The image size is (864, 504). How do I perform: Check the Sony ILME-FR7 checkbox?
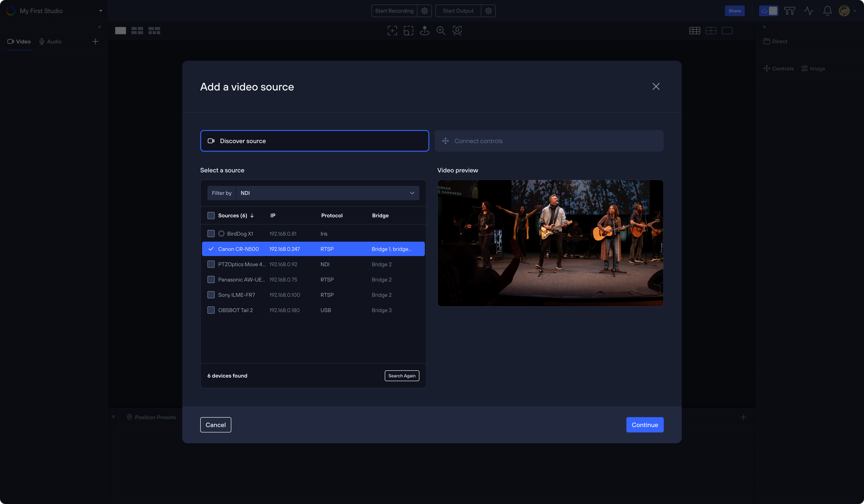211,295
